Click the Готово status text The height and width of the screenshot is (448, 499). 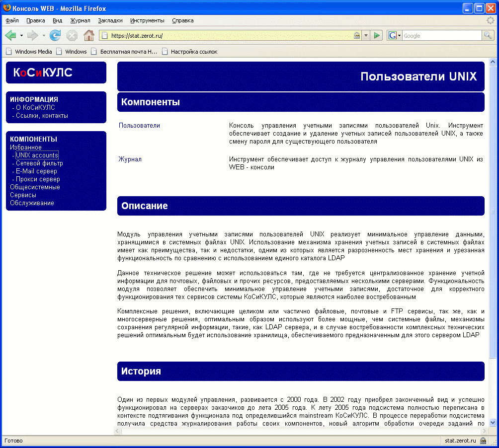point(13,441)
